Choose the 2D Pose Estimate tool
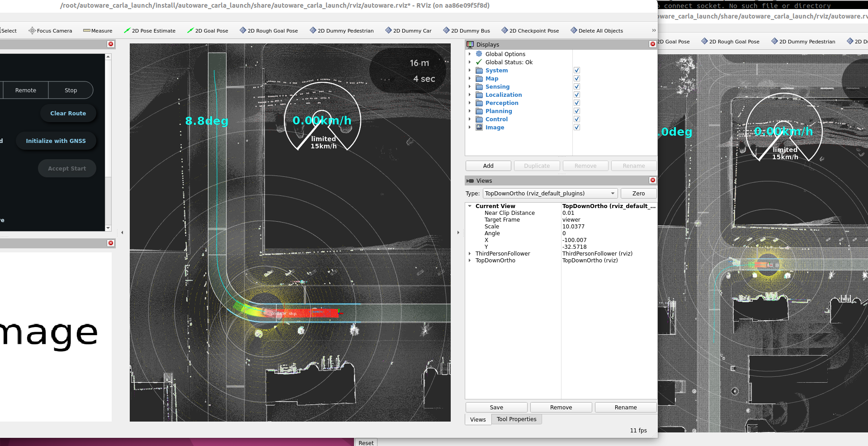This screenshot has height=446, width=868. (x=150, y=31)
